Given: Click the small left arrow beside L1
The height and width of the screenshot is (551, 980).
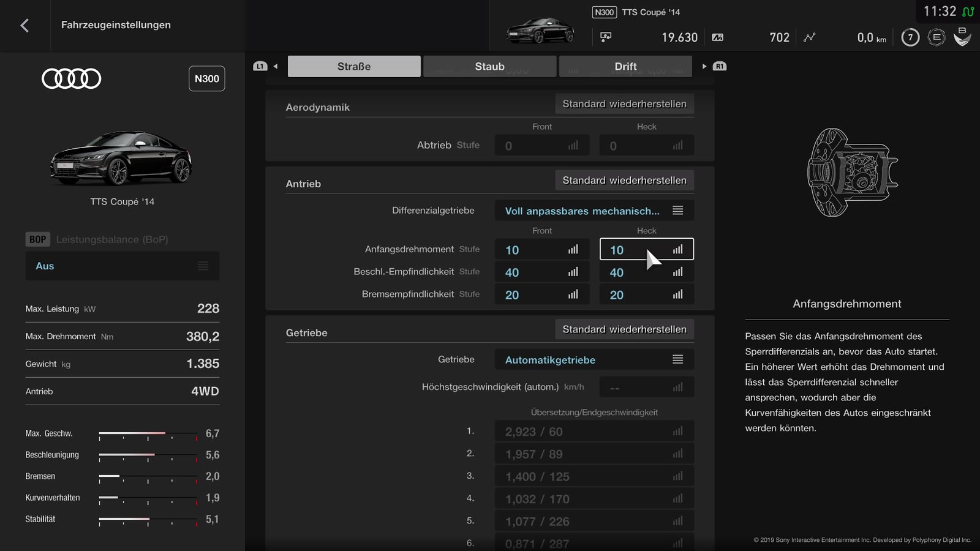Looking at the screenshot, I should tap(276, 66).
